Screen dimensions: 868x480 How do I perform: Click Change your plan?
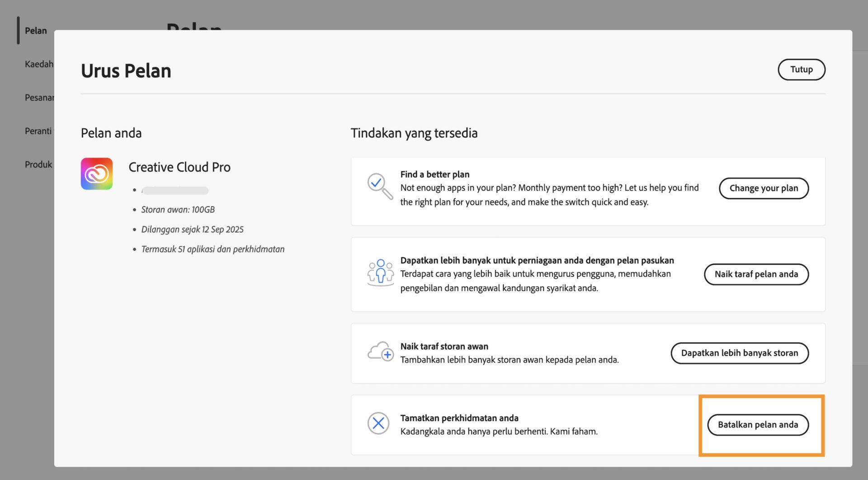pyautogui.click(x=764, y=188)
